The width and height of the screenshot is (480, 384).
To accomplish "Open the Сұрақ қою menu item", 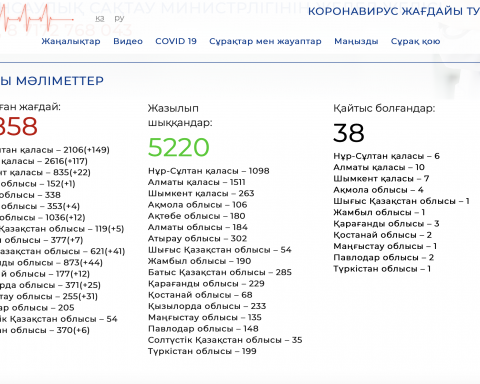I will (416, 41).
